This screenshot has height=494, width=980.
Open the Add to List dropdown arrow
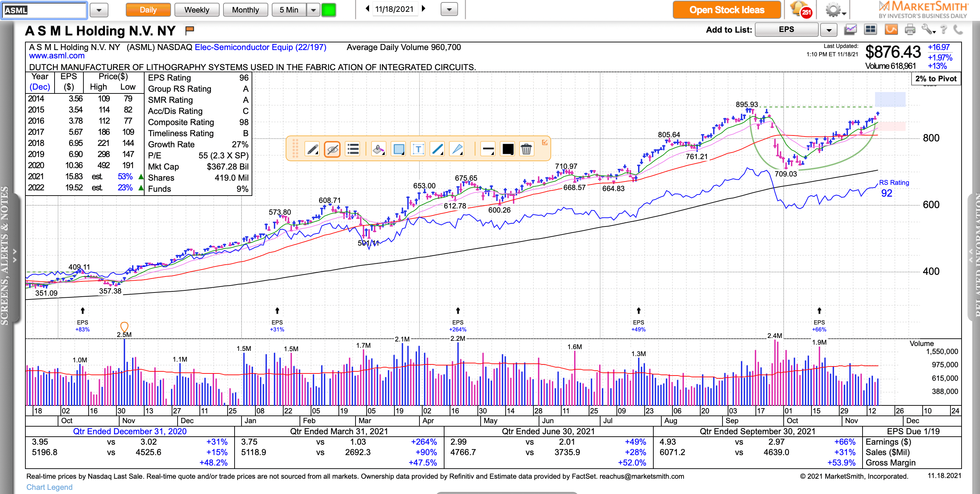(x=828, y=29)
